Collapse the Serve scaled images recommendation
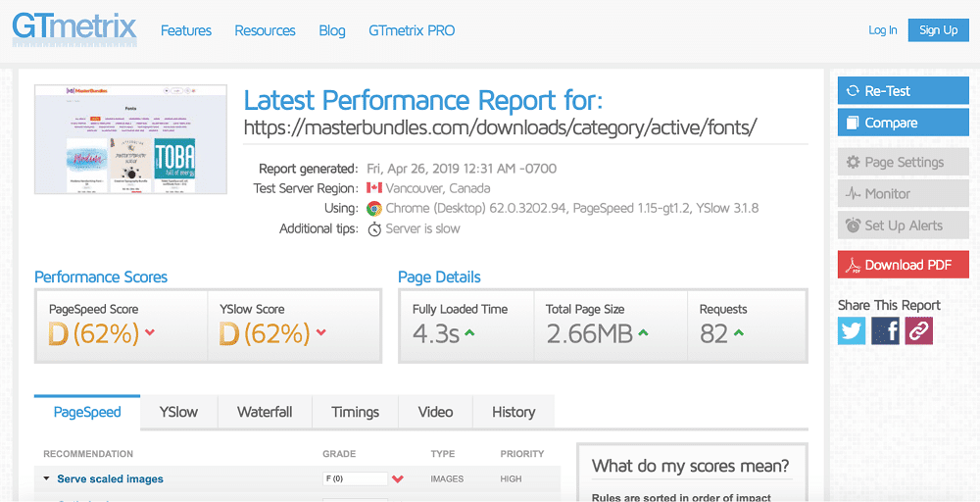This screenshot has width=980, height=502. tap(46, 479)
